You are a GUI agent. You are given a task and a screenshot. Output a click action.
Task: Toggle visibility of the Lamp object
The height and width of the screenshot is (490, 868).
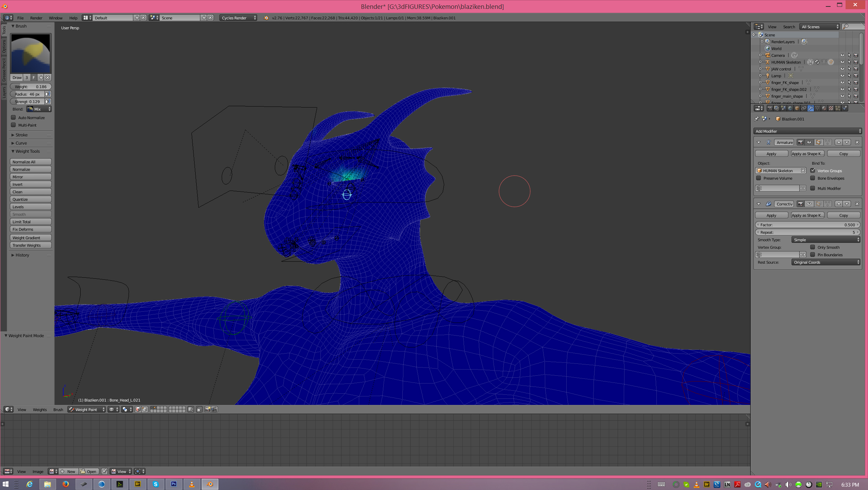click(x=842, y=76)
